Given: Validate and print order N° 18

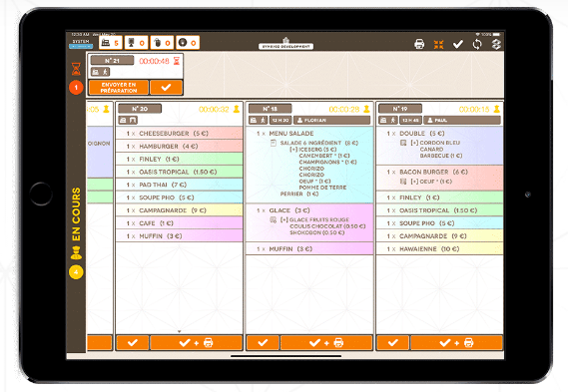Looking at the screenshot, I should pos(326,342).
